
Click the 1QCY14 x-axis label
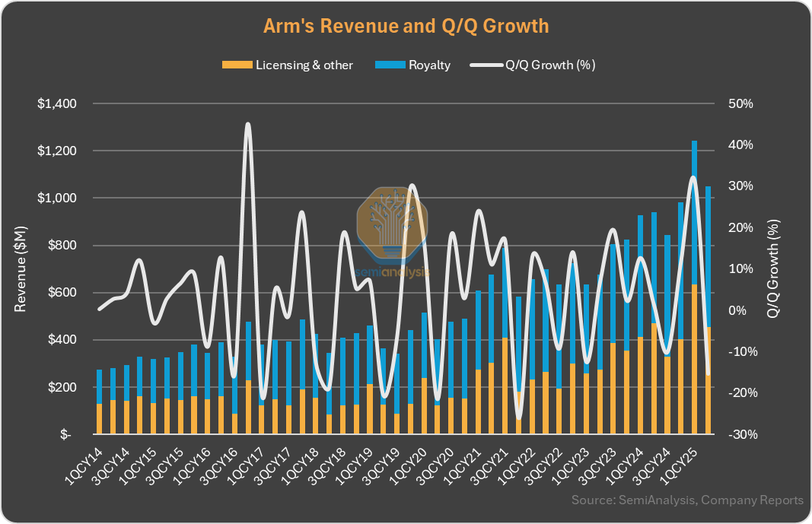pos(84,467)
